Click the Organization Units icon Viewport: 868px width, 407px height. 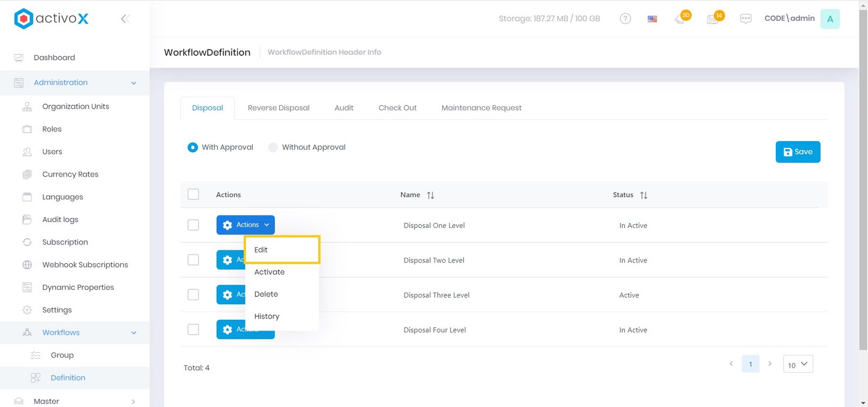(27, 106)
